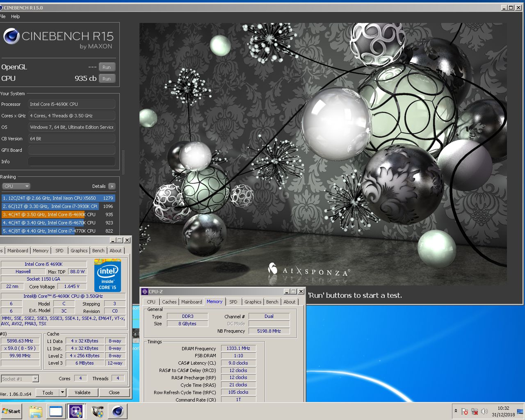Select the i7-3930K ranking entry

pos(58,206)
